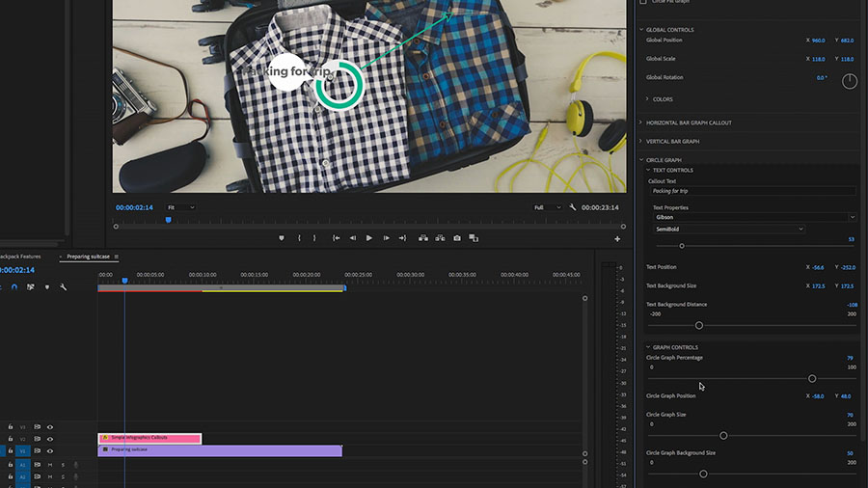Mute the A1 audio track
This screenshot has width=868, height=488.
coord(50,464)
